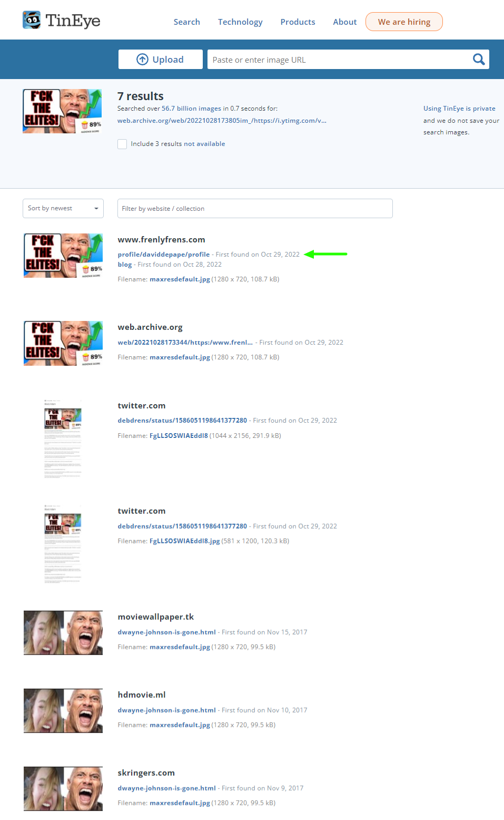The image size is (504, 820).
Task: Click the 'www.frenlyfrens.com' domain heading
Action: (162, 240)
